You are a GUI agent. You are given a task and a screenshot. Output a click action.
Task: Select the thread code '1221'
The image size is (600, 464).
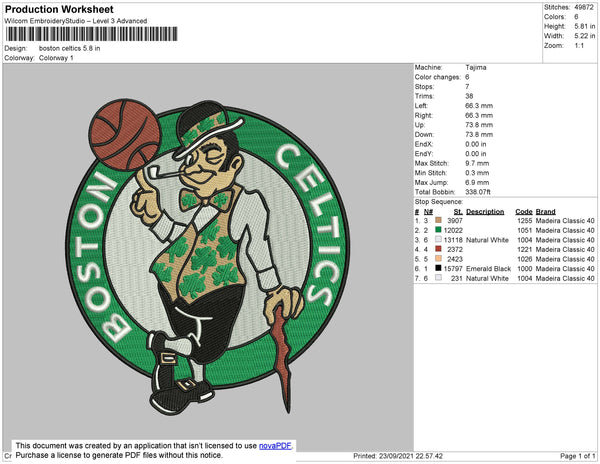pyautogui.click(x=525, y=249)
